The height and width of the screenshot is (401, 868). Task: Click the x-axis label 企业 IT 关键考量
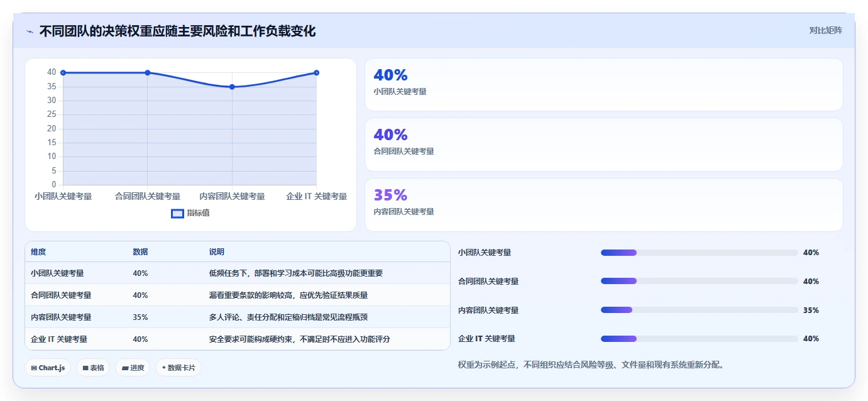point(316,197)
